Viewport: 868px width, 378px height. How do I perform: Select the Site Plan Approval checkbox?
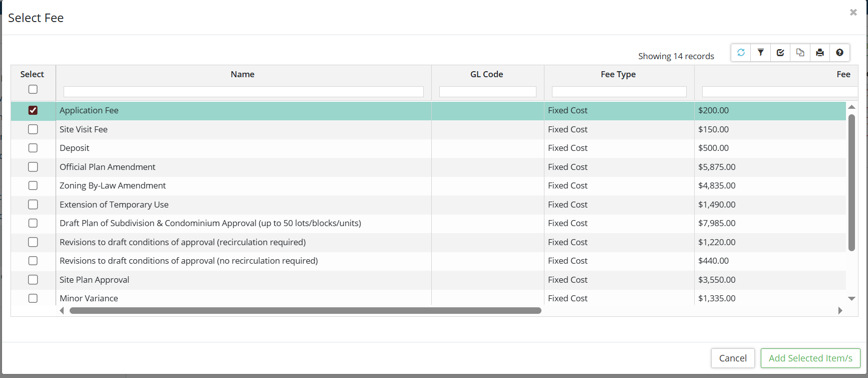click(x=33, y=280)
